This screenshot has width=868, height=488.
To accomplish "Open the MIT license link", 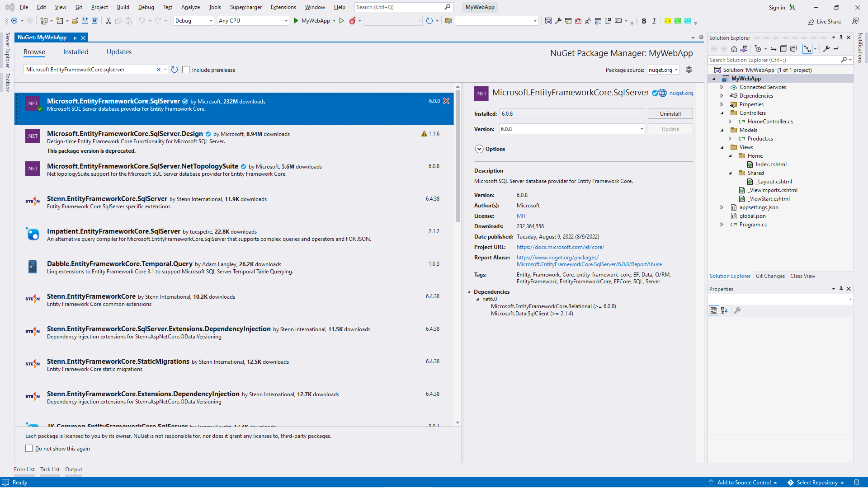I will point(521,216).
